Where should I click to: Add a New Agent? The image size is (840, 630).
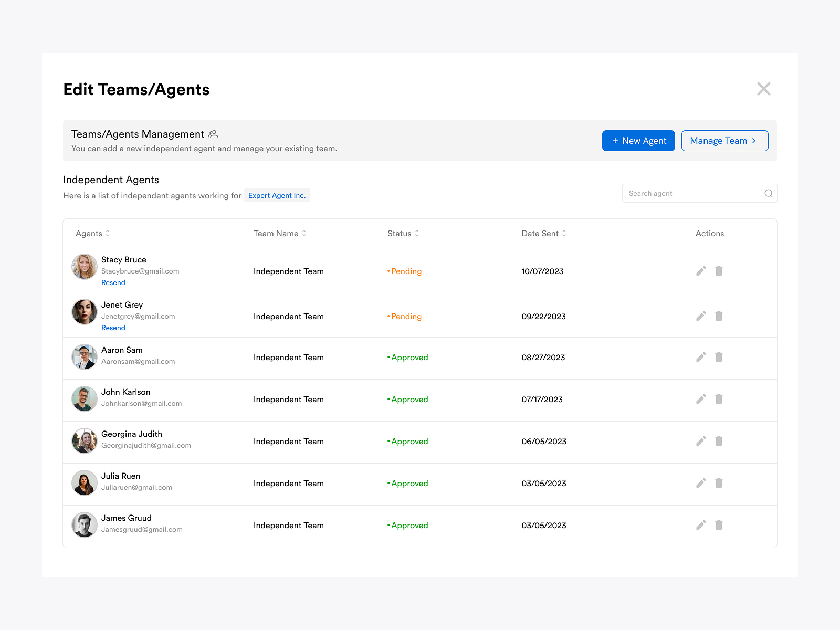click(x=638, y=141)
